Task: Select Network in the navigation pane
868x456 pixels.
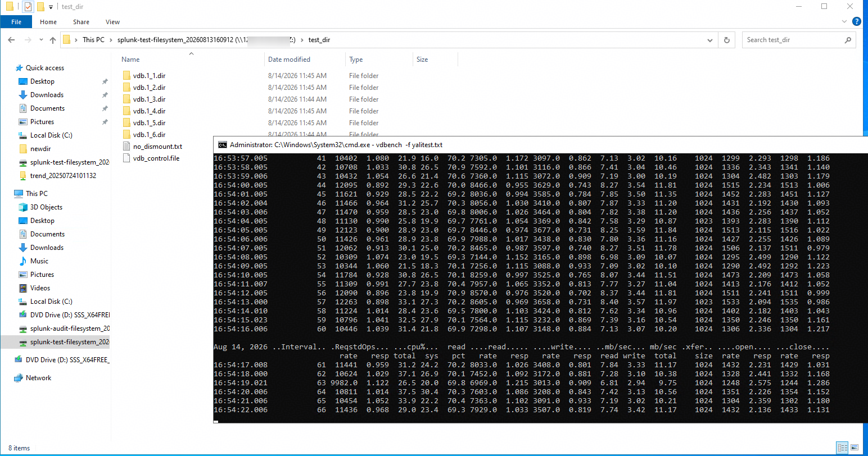Action: pyautogui.click(x=38, y=378)
